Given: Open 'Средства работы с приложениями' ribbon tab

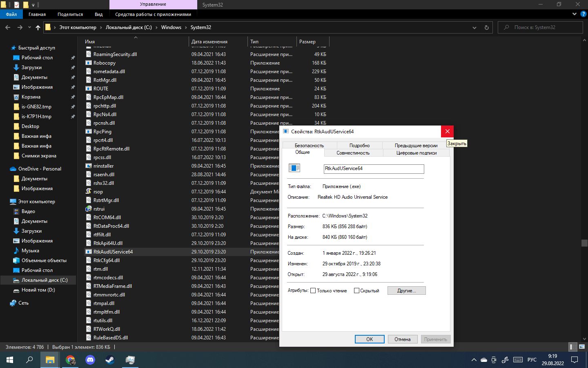Looking at the screenshot, I should pyautogui.click(x=153, y=14).
